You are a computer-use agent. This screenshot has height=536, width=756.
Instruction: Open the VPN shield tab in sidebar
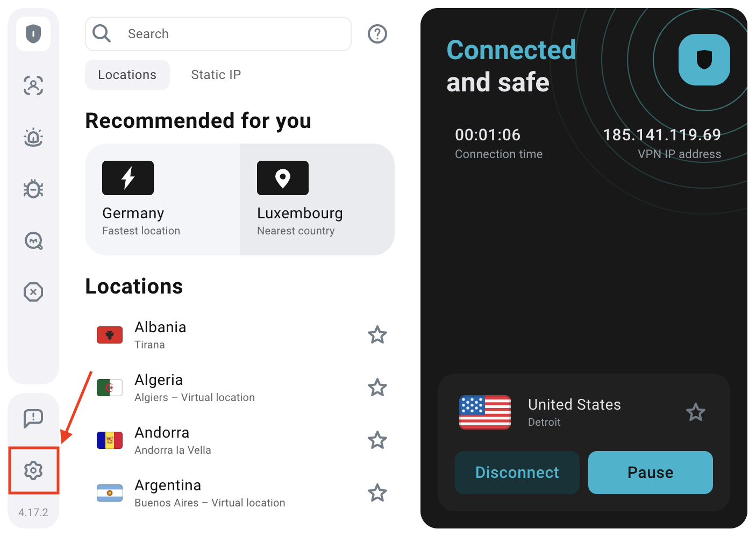click(33, 34)
